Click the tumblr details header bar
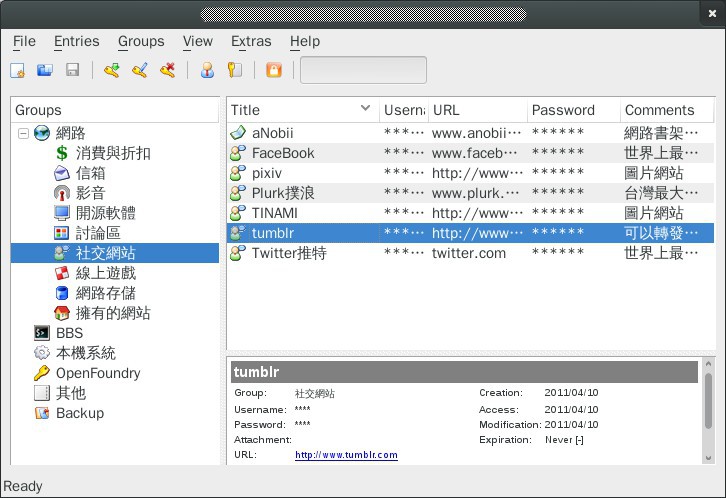The width and height of the screenshot is (726, 498). (x=464, y=372)
